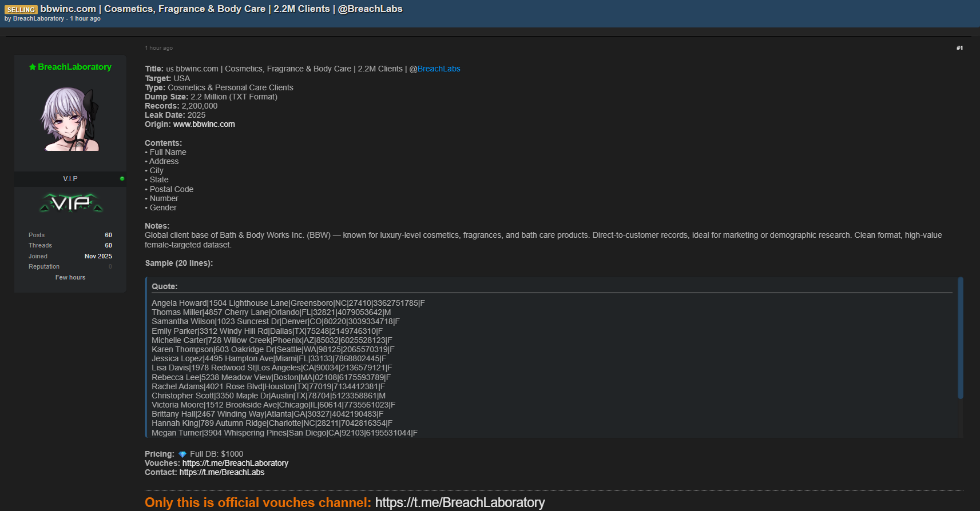Click the post timestamp above the title
Image resolution: width=980 pixels, height=511 pixels.
point(158,48)
